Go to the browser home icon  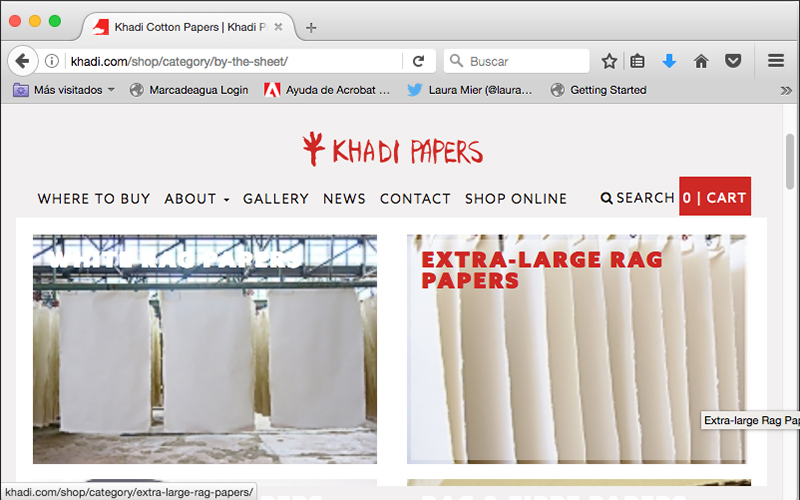701,61
